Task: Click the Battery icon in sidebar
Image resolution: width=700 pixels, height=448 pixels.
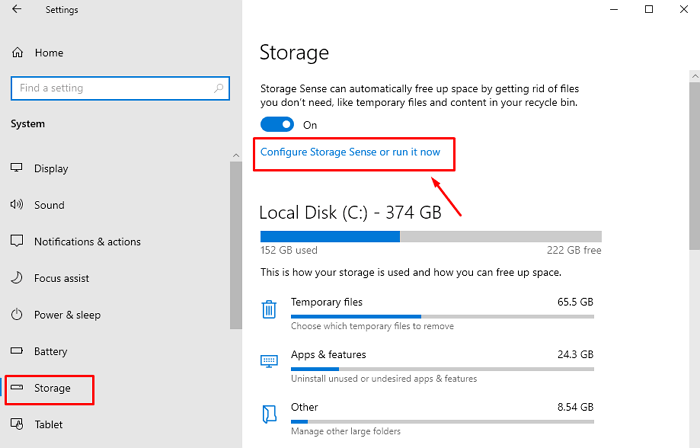Action: click(x=16, y=352)
